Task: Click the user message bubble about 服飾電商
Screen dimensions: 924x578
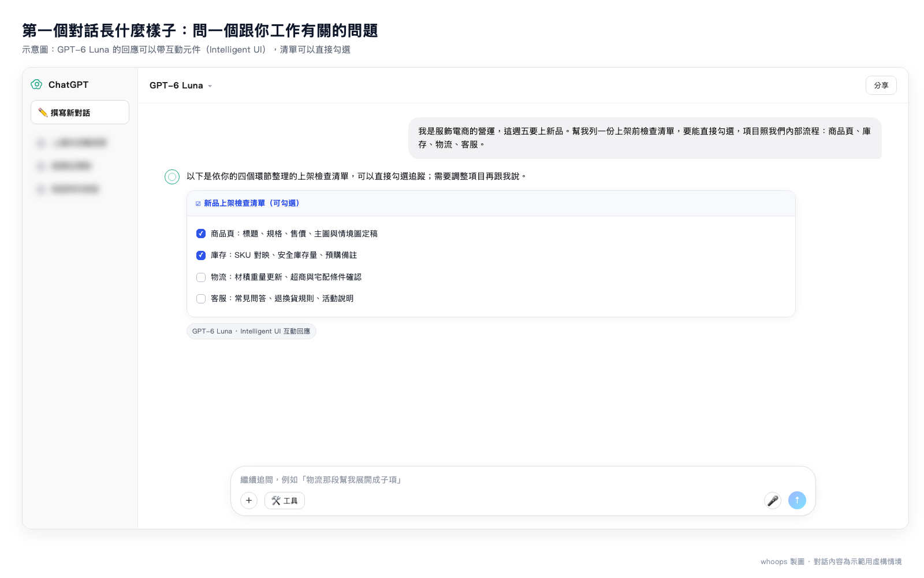Action: 645,138
